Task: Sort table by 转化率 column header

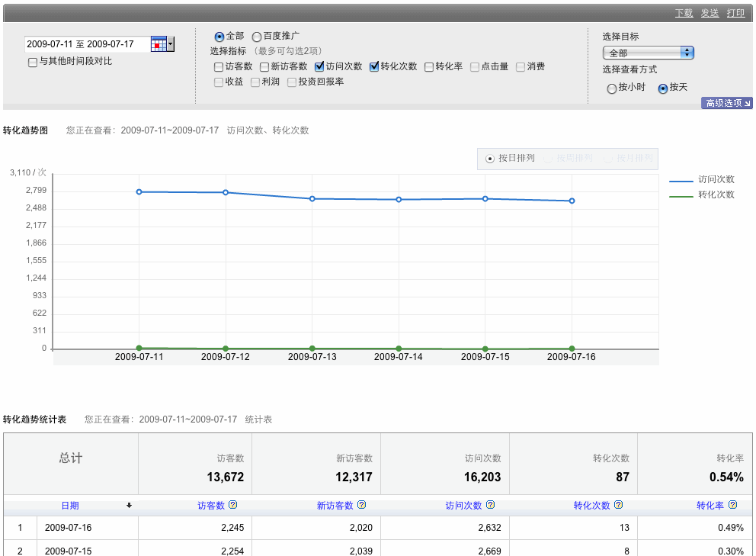Action: (x=710, y=506)
